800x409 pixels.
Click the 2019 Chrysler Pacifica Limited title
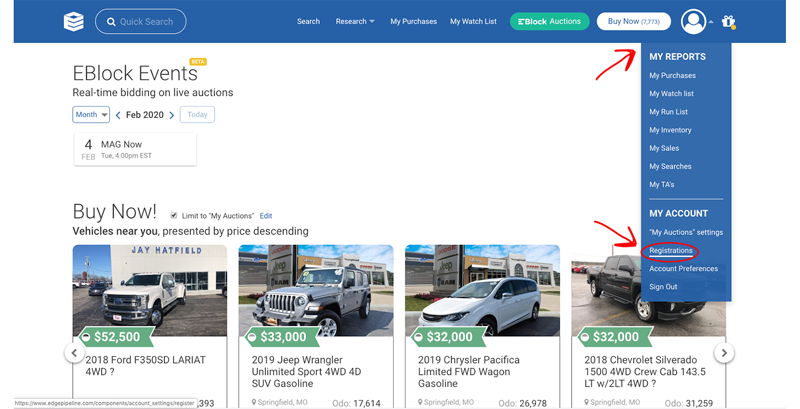pyautogui.click(x=468, y=372)
